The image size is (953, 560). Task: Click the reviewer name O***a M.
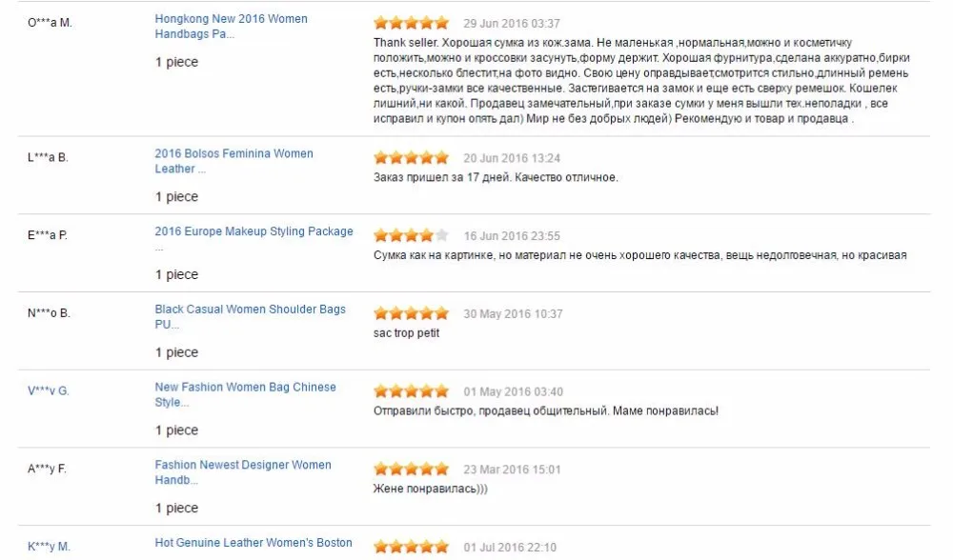click(x=50, y=23)
